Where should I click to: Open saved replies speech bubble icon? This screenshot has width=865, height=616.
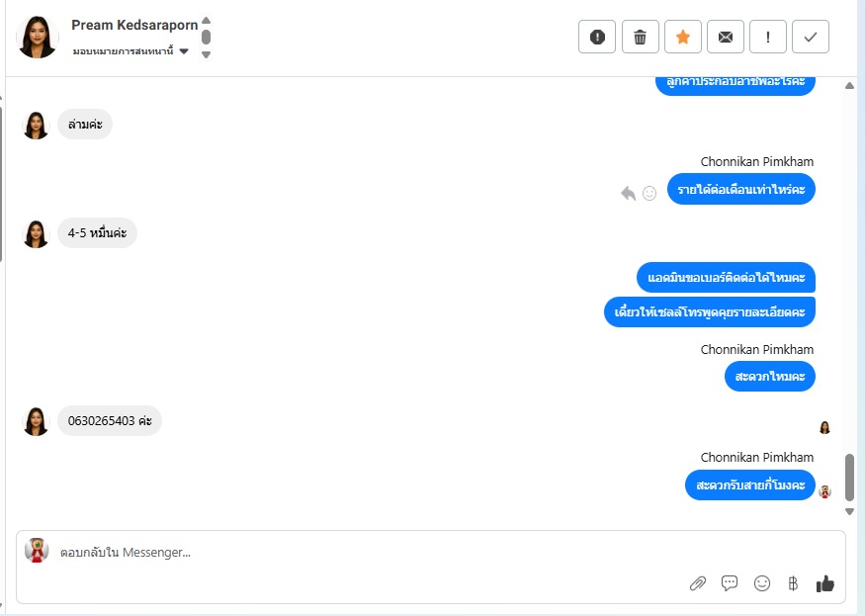pyautogui.click(x=730, y=583)
